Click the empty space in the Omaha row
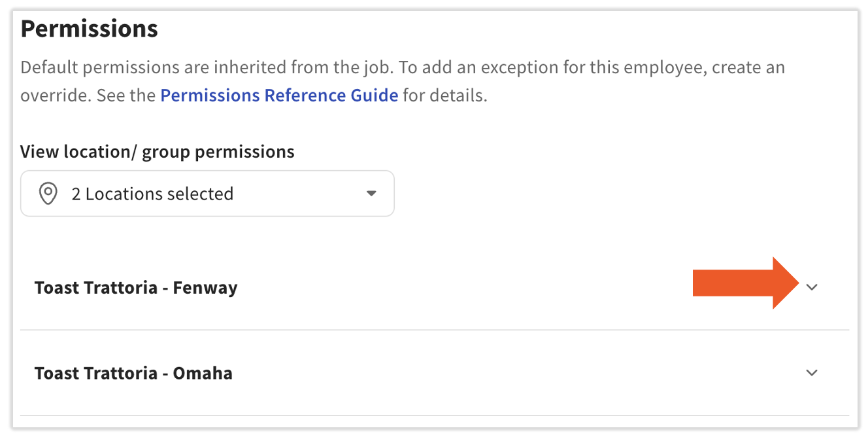868x441 pixels. [x=516, y=373]
